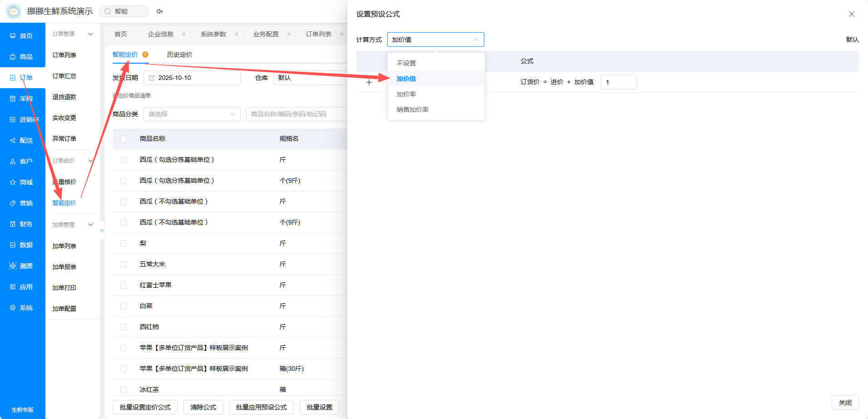The height and width of the screenshot is (419, 868).
Task: Click the 批量设置定价公式 button
Action: click(x=145, y=407)
